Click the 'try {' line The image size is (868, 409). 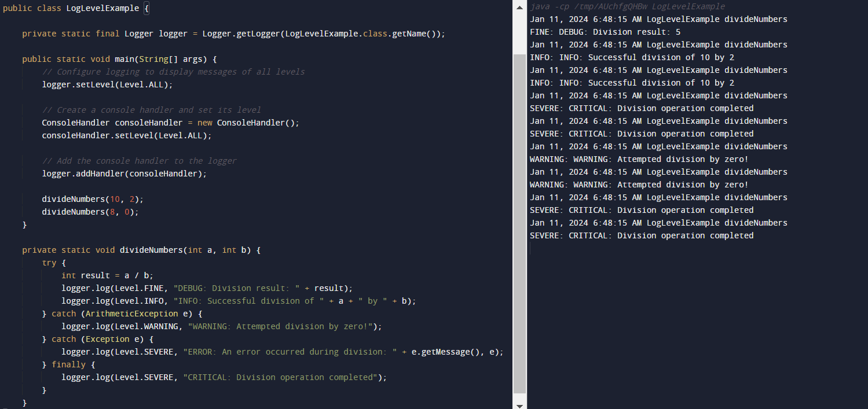point(54,263)
